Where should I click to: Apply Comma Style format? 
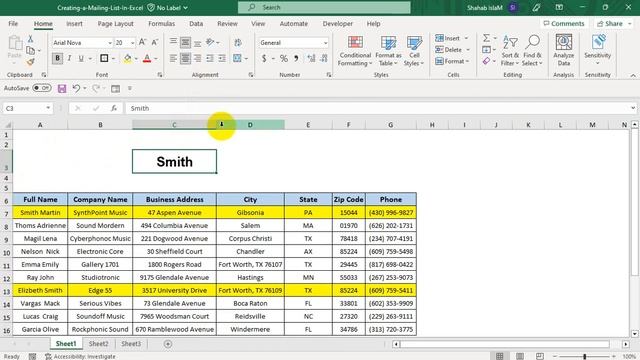click(296, 59)
